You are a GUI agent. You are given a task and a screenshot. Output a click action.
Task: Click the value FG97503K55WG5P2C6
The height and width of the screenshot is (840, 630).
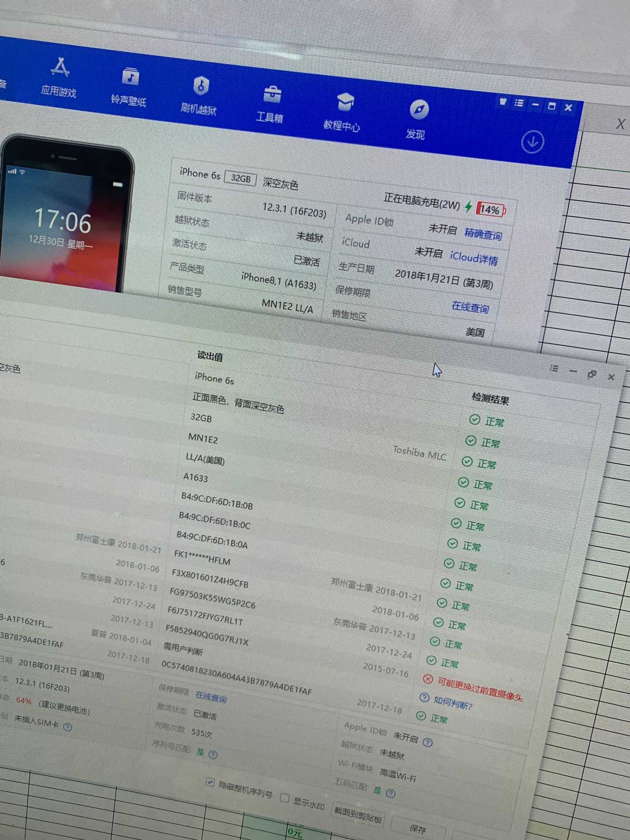pyautogui.click(x=213, y=598)
